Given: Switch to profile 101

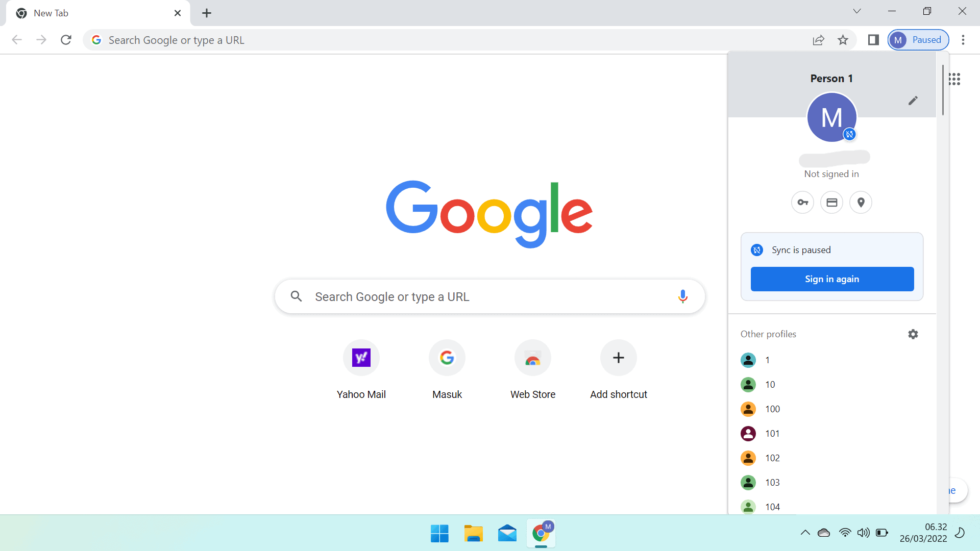Looking at the screenshot, I should (x=832, y=434).
